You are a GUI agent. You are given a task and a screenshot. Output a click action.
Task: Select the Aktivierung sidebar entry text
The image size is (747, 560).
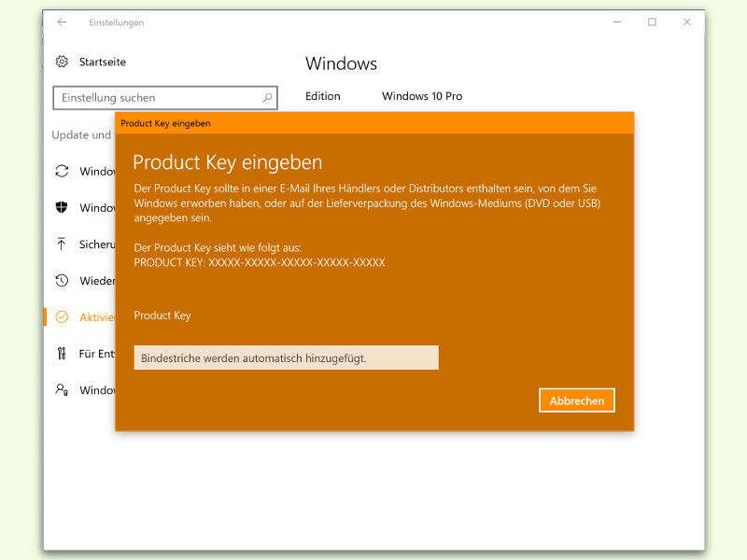[97, 317]
